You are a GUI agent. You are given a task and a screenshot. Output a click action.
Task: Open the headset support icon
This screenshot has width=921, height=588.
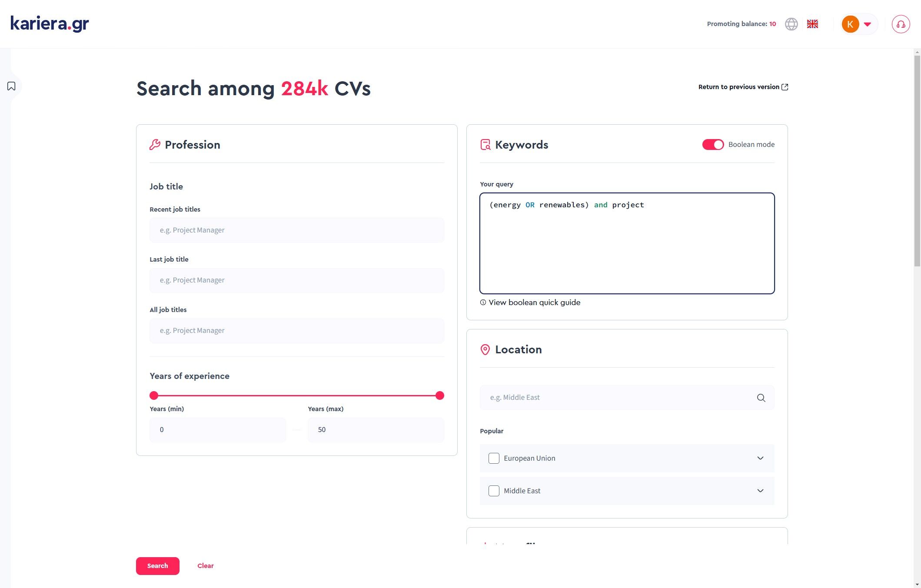tap(901, 24)
